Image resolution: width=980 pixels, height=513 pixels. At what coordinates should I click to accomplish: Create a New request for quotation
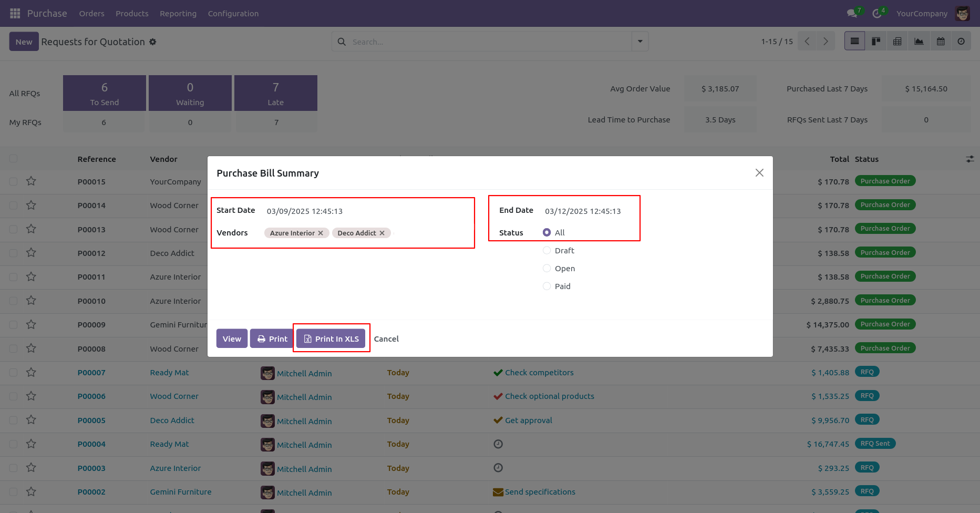coord(24,42)
